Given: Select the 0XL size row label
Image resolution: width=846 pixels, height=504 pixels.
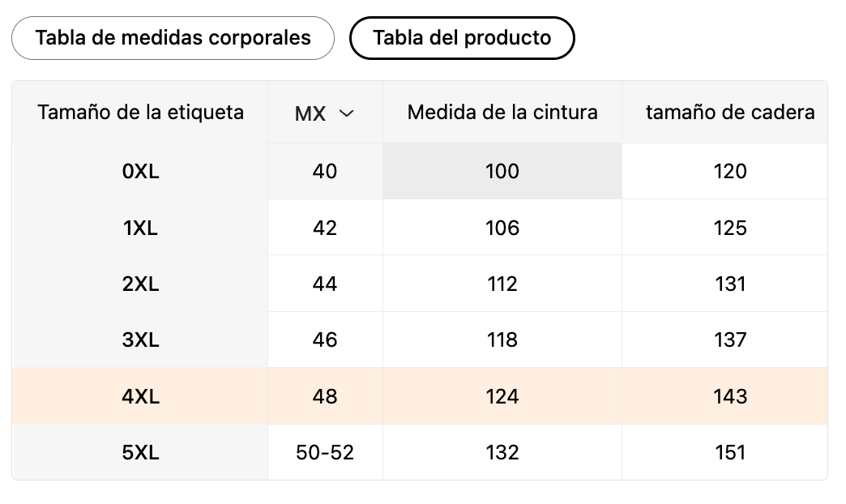Looking at the screenshot, I should (x=140, y=172).
